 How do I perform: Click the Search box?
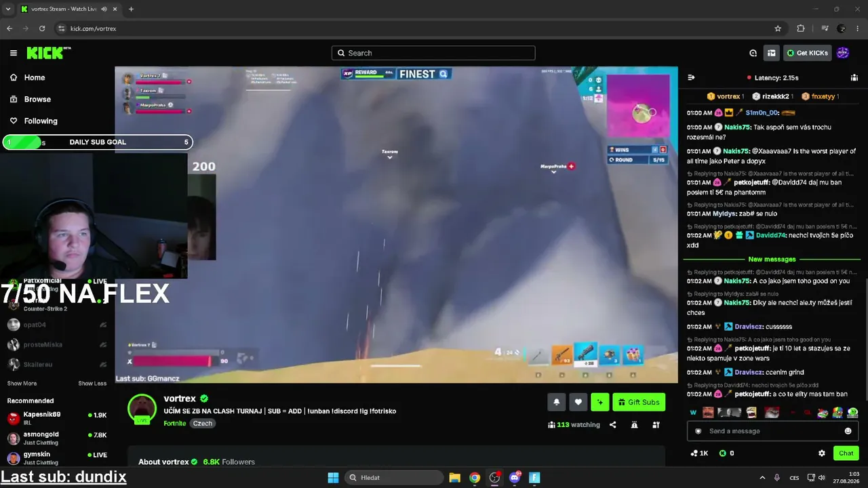[x=433, y=53]
